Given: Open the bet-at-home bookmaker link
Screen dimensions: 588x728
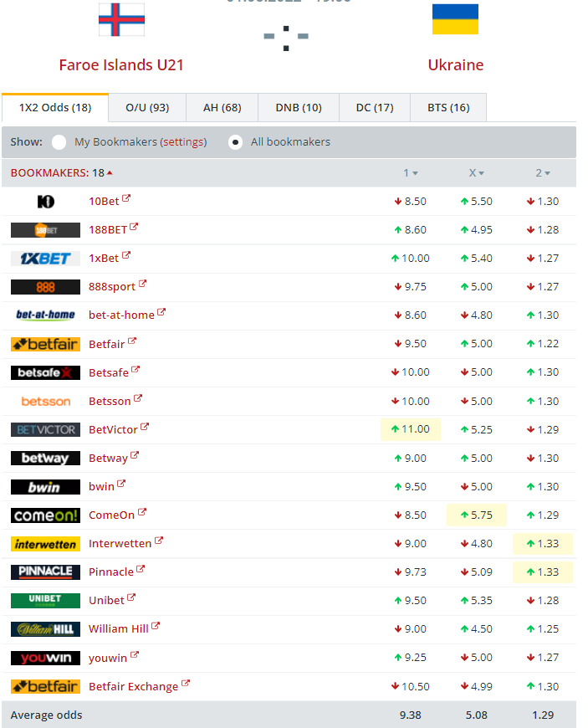Looking at the screenshot, I should pos(121,315).
